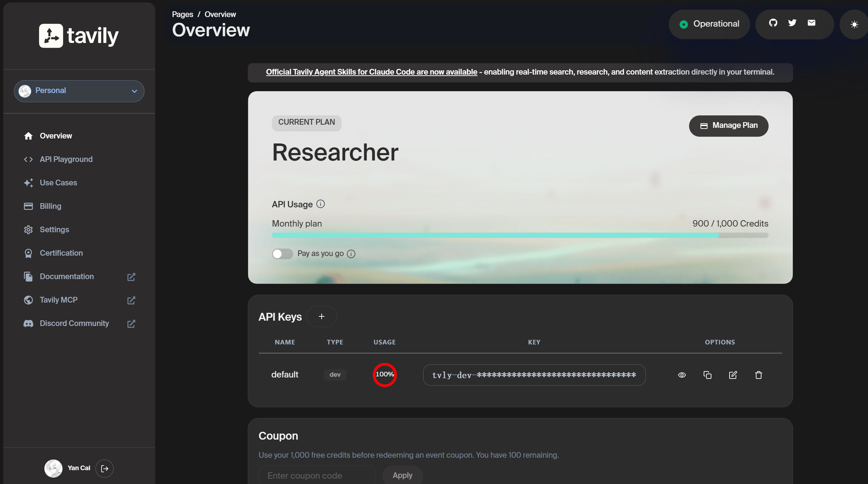The height and width of the screenshot is (484, 868).
Task: Click the masked tvly-dev API key field
Action: click(534, 375)
